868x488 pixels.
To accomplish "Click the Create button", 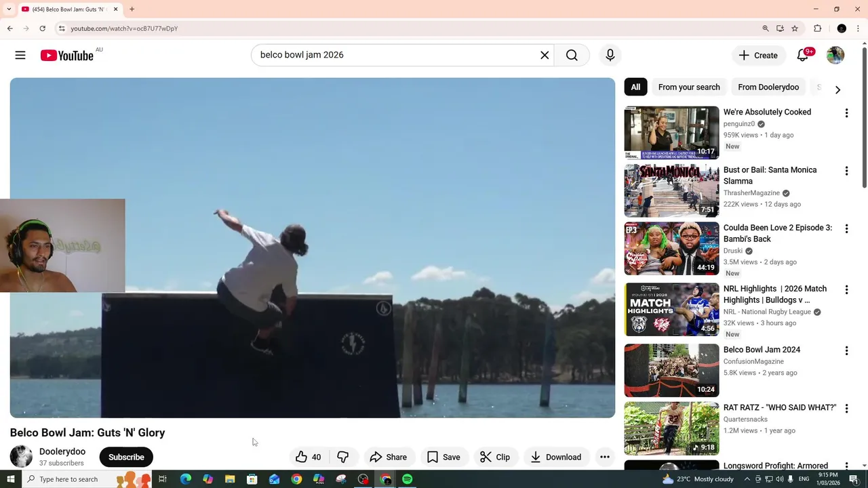I will tap(758, 56).
